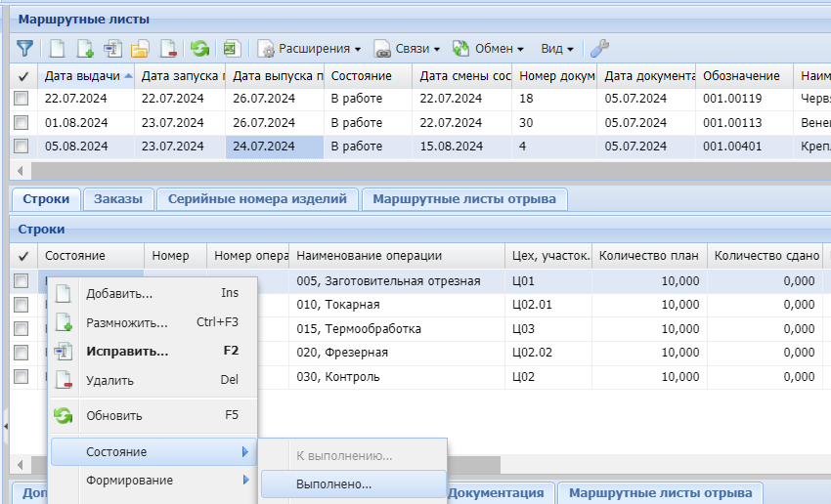Open Серийные номера изделий tab
The image size is (831, 504).
tap(257, 199)
